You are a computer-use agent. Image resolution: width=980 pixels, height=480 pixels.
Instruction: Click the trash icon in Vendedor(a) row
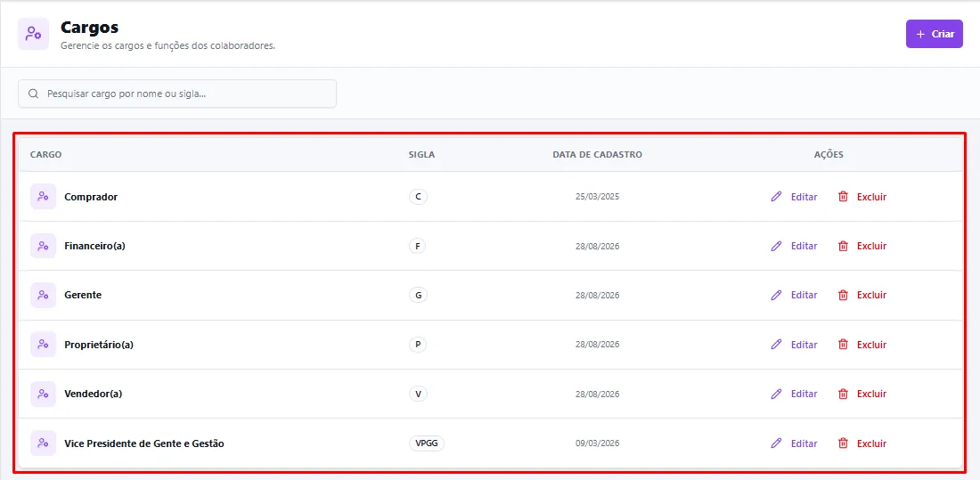pos(843,394)
